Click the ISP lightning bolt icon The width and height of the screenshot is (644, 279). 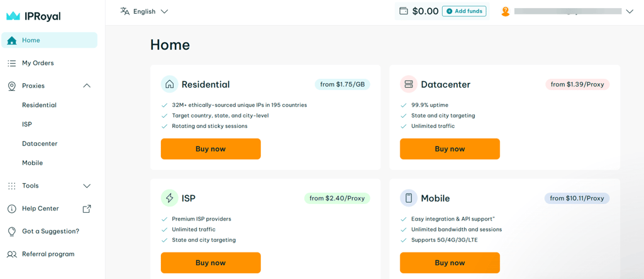point(170,198)
